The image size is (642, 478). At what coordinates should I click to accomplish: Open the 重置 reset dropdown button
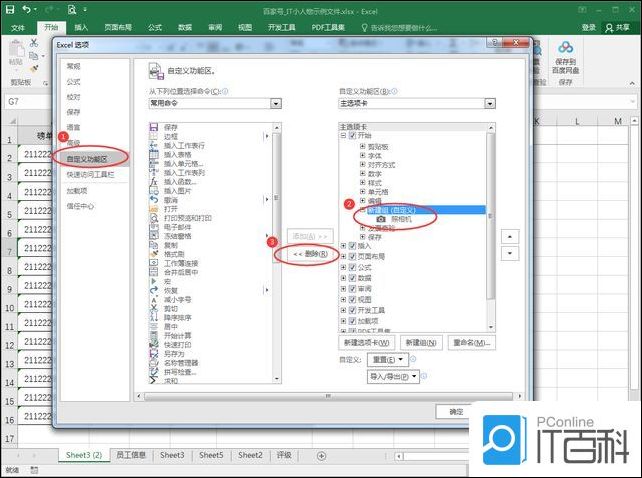pyautogui.click(x=388, y=360)
